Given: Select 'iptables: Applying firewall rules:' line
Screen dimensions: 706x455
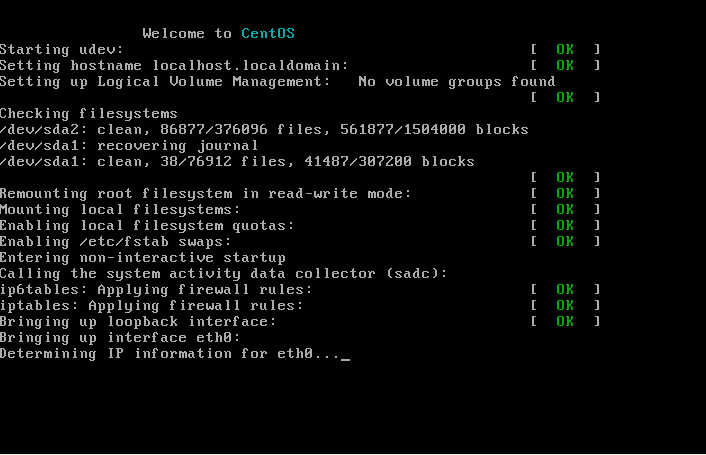Looking at the screenshot, I should pyautogui.click(x=151, y=306).
